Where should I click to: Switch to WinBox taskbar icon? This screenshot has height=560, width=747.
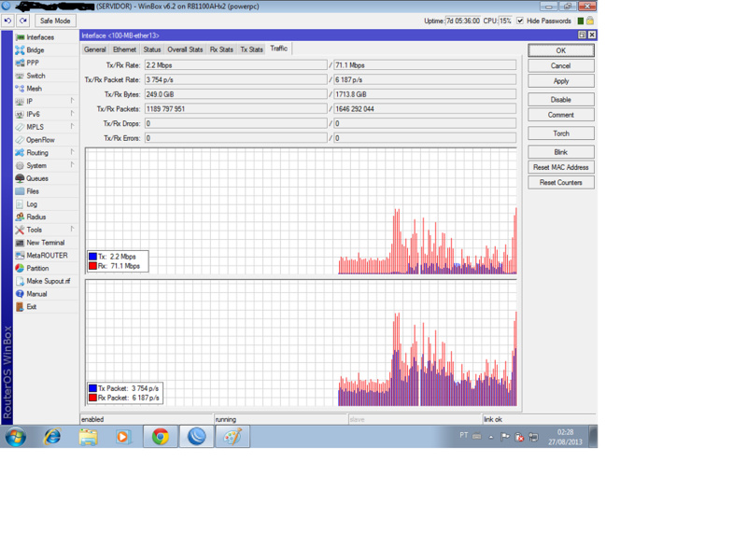tap(196, 436)
